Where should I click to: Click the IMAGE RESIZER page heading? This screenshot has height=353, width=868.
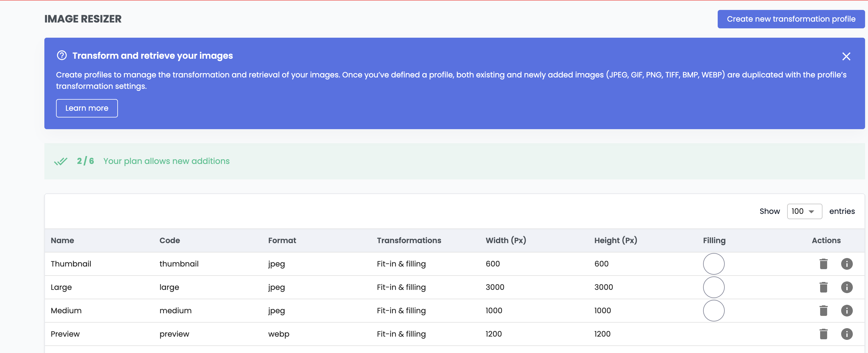click(x=83, y=19)
